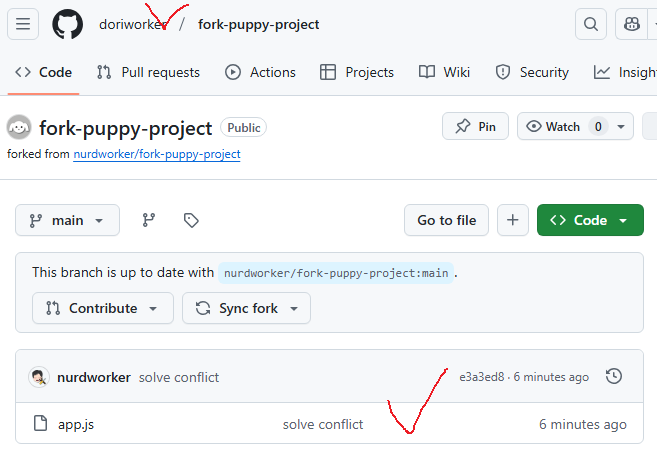657x454 pixels.
Task: Open the hamburger navigation menu
Action: [23, 24]
